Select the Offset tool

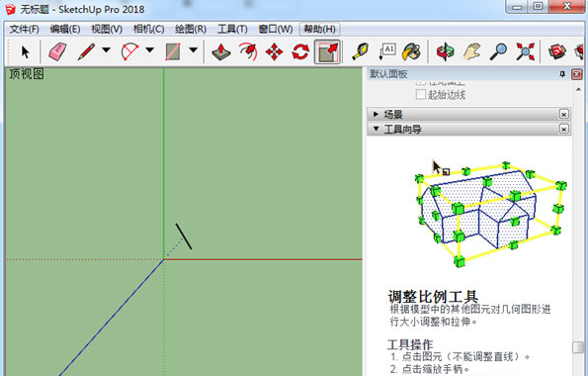248,51
